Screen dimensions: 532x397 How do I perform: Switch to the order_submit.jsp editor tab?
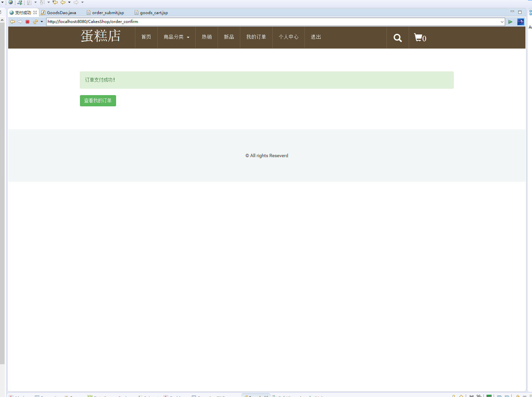pyautogui.click(x=108, y=12)
